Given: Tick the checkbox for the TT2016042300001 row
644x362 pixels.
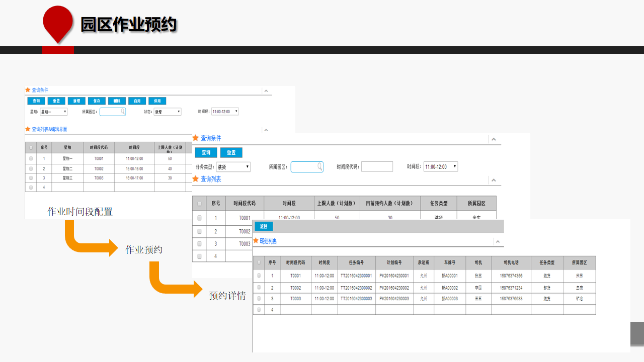Looking at the screenshot, I should (x=259, y=276).
